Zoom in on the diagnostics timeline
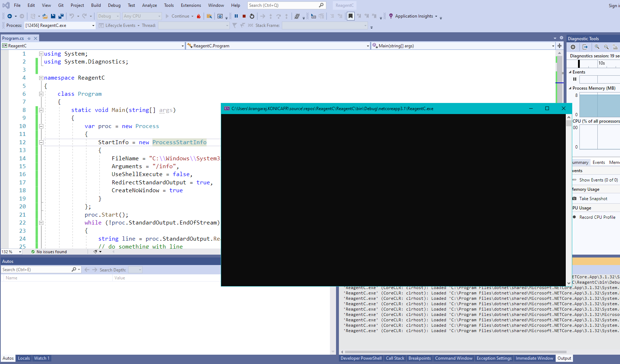 pyautogui.click(x=597, y=47)
